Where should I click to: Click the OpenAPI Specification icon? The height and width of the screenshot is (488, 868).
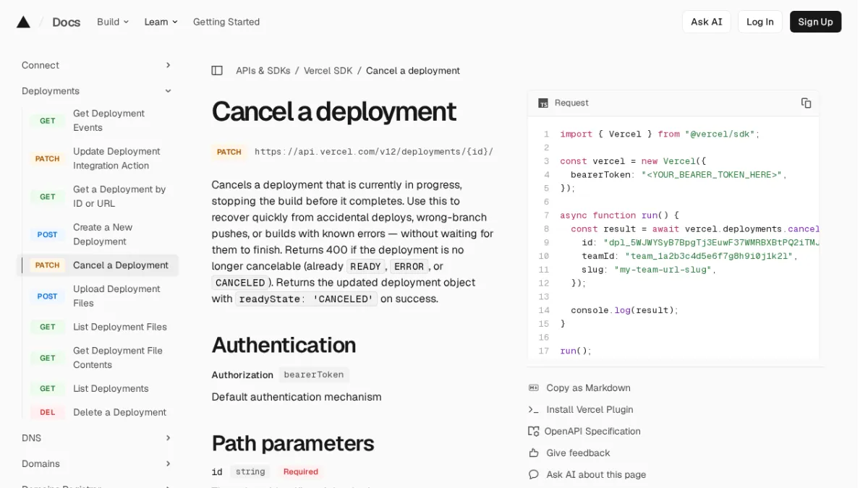[534, 432]
